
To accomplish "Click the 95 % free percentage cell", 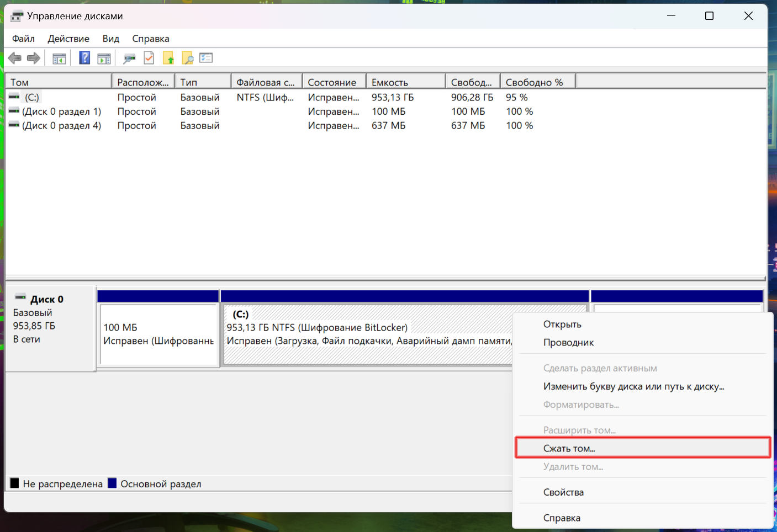I will coord(517,97).
